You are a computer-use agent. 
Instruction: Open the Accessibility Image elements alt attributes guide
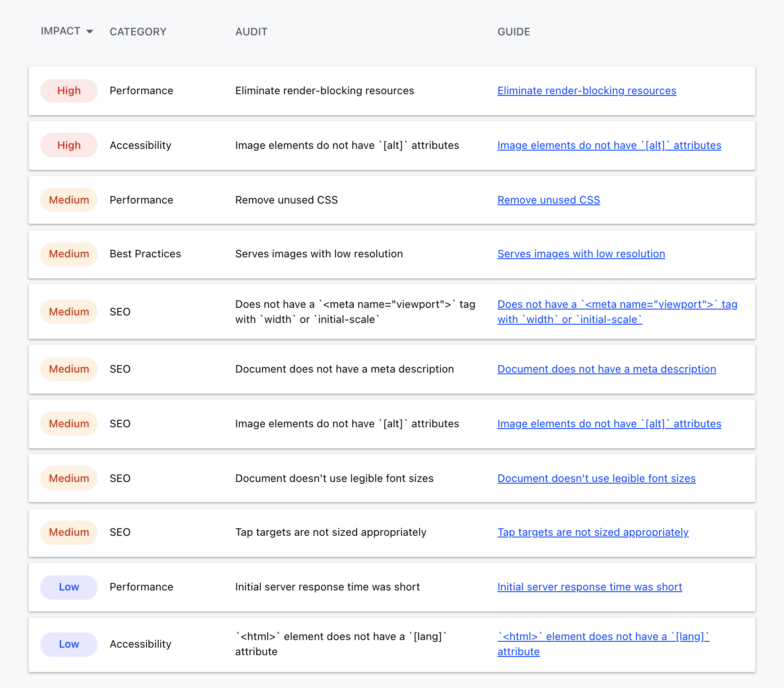click(x=609, y=145)
